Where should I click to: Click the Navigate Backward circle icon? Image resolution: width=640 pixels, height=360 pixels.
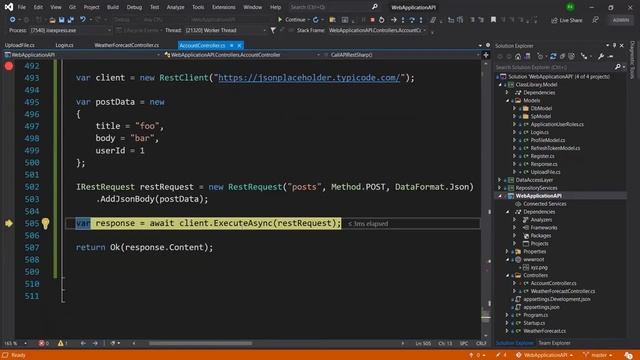click(12, 20)
